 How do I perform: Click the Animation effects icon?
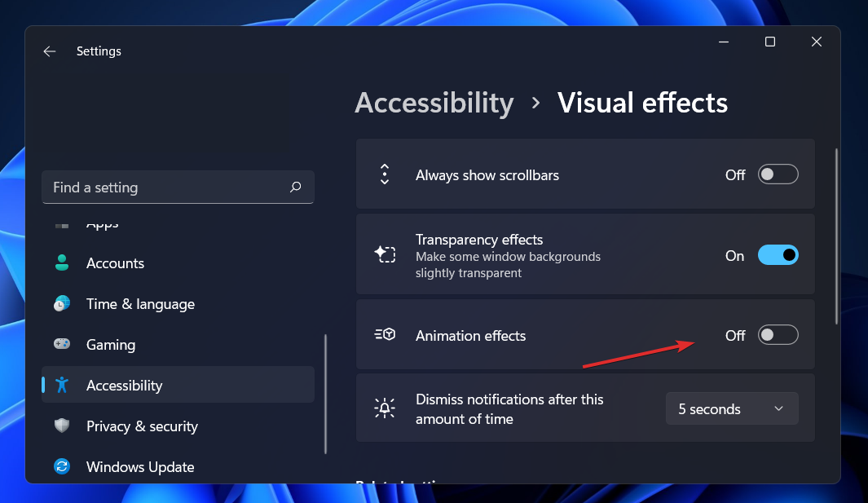[385, 334]
